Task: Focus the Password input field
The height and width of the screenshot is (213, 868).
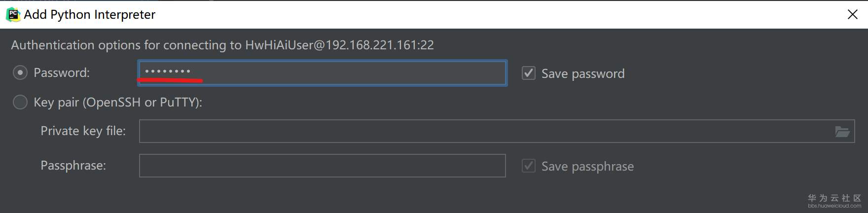Action: tap(345, 73)
